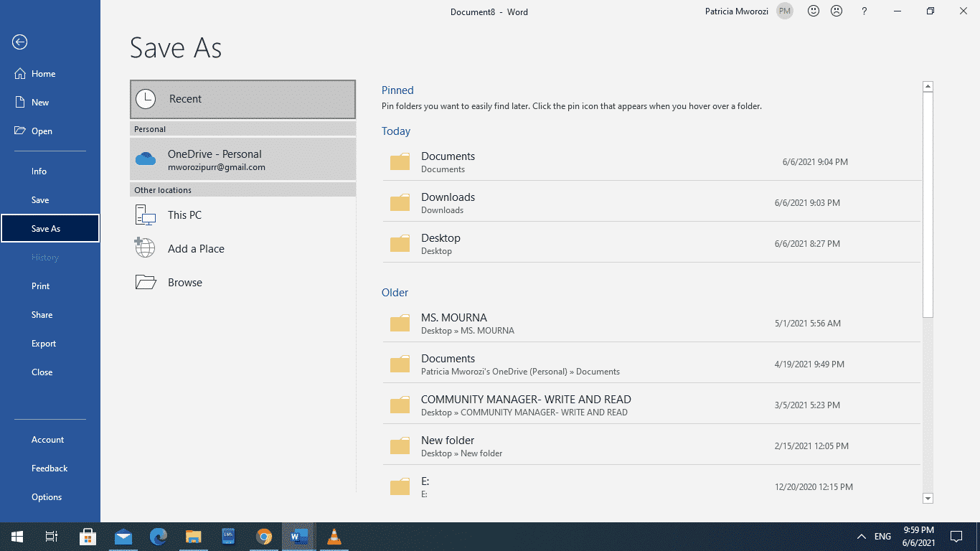Viewport: 980px width, 551px height.
Task: Send feedback using the smiley icon
Action: pyautogui.click(x=813, y=11)
